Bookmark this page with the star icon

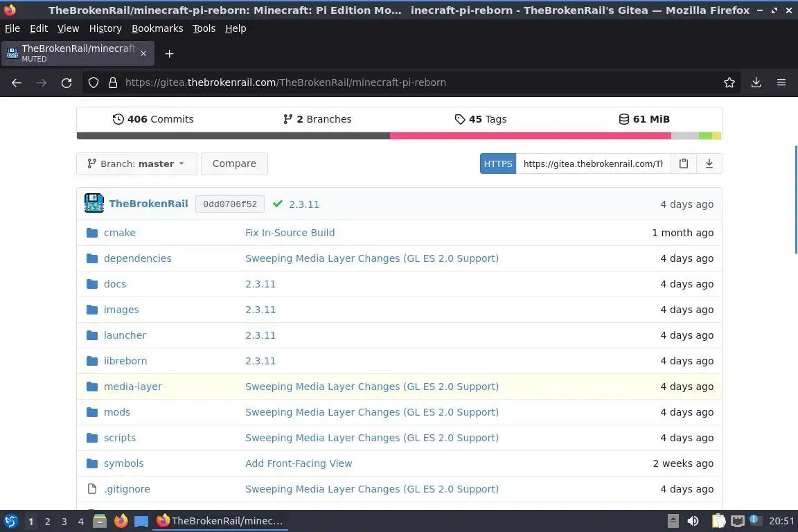pyautogui.click(x=729, y=82)
